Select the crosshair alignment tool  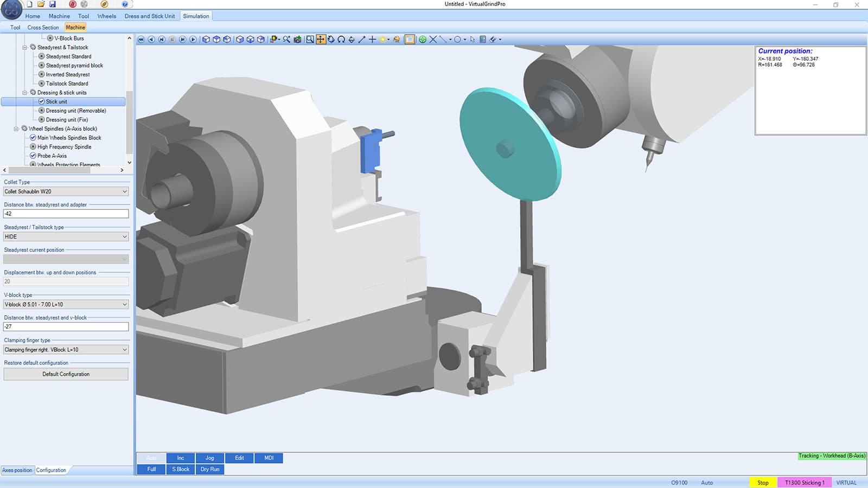pos(372,38)
